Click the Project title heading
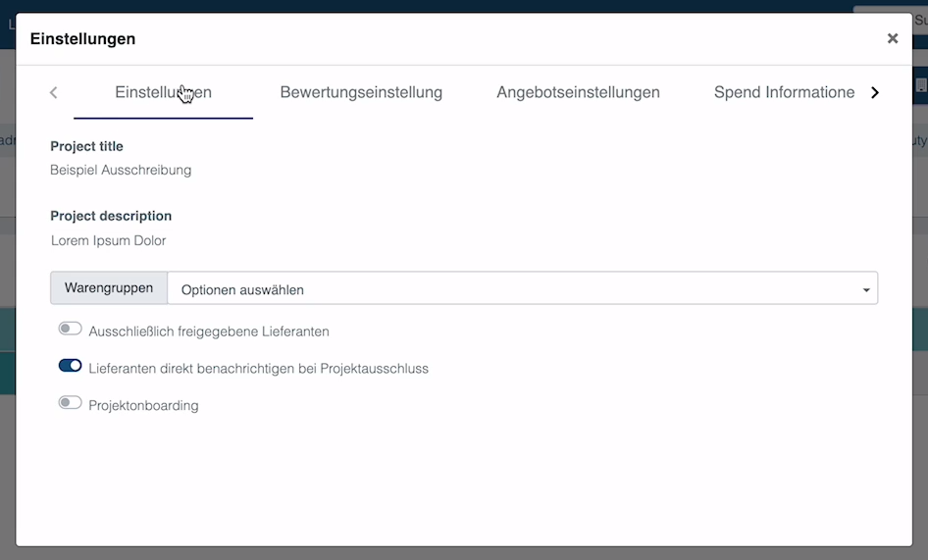The height and width of the screenshot is (560, 928). tap(86, 146)
